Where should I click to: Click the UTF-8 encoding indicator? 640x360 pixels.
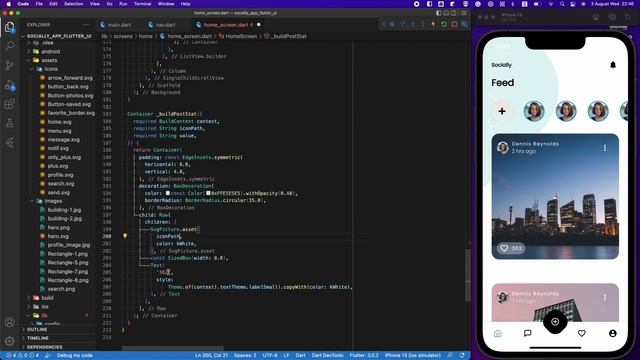[270, 356]
